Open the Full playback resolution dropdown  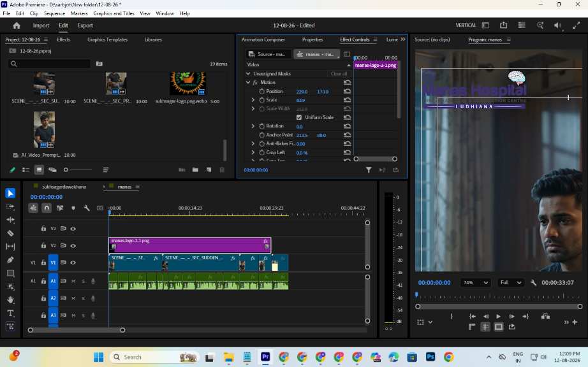511,283
